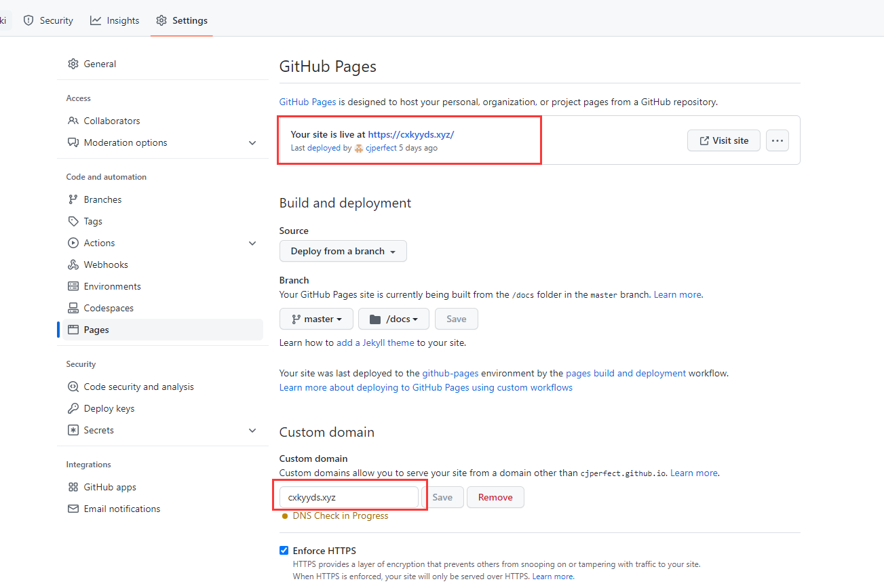Open the master branch dropdown
884x588 pixels.
coord(316,319)
